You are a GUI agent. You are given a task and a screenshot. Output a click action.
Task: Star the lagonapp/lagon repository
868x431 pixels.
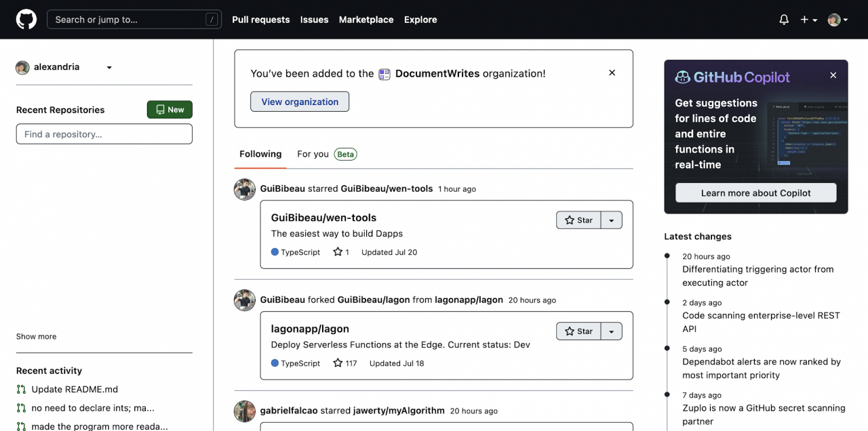[578, 331]
